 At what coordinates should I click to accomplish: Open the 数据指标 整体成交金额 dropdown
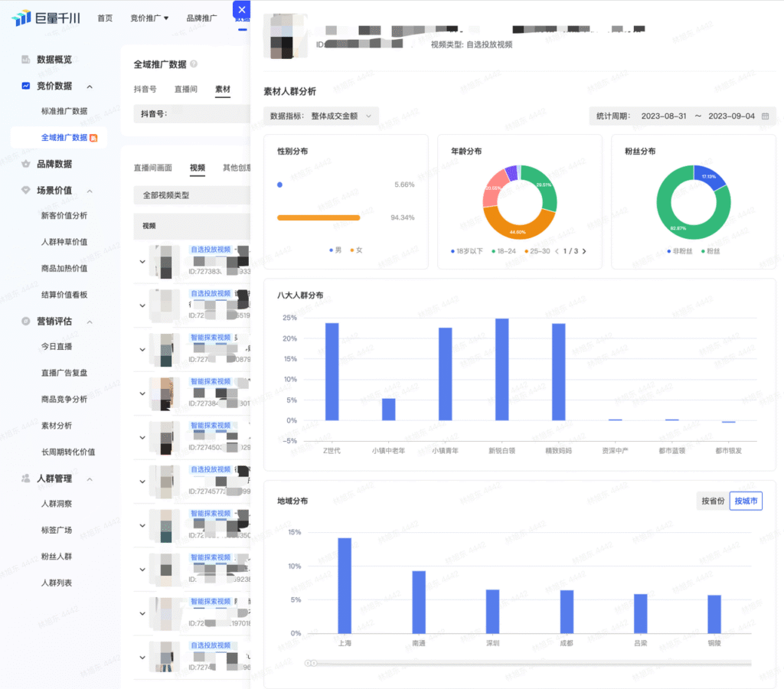point(321,116)
